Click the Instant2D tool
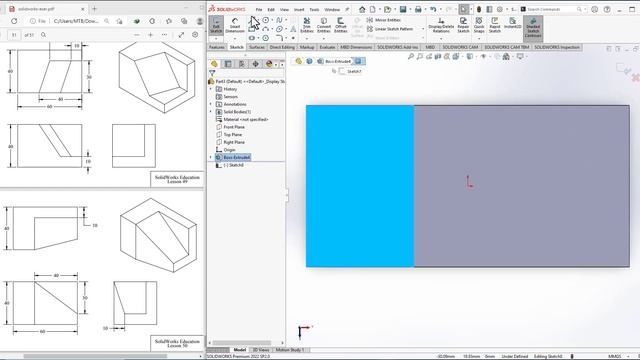The height and width of the screenshot is (360, 640). coord(512,23)
